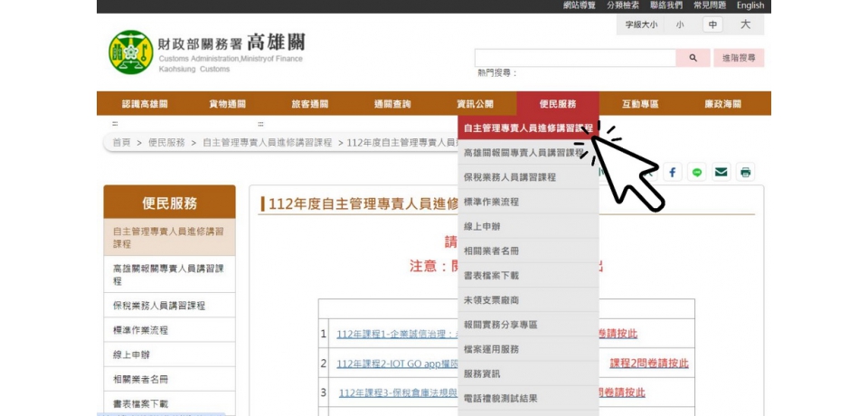Open sidebar item 相關業者名冊

coord(169,379)
